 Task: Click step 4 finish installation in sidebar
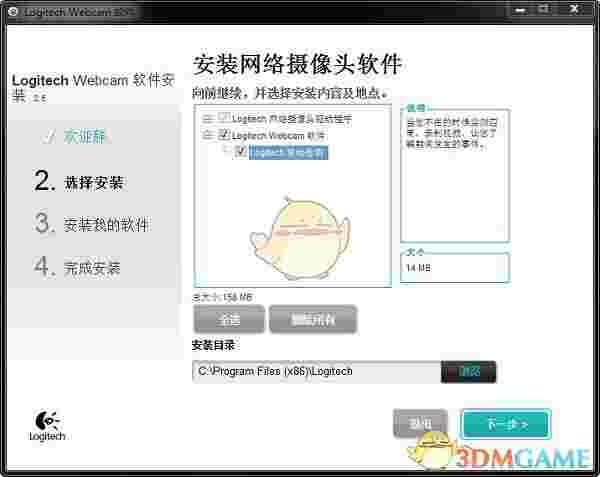click(77, 267)
